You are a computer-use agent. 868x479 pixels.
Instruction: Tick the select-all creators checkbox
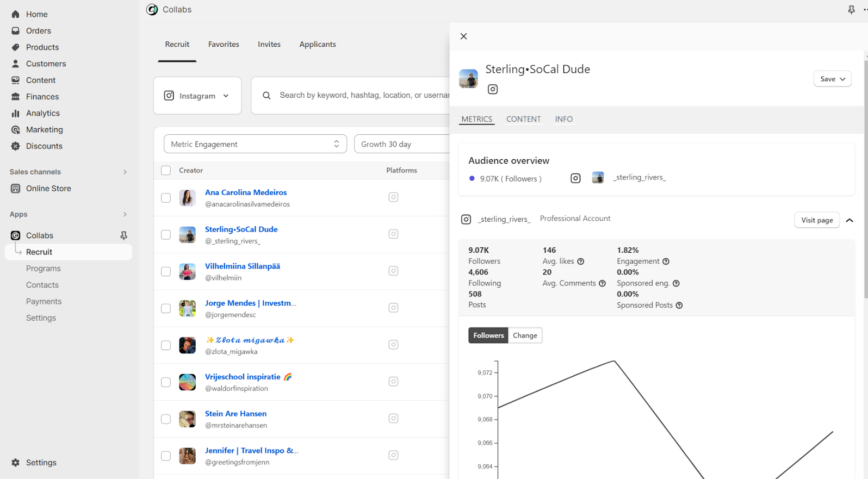(166, 170)
